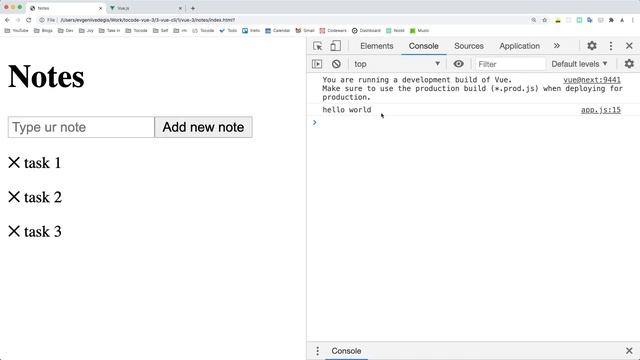Close the bottom console drawer
640x360 pixels.
tap(629, 351)
